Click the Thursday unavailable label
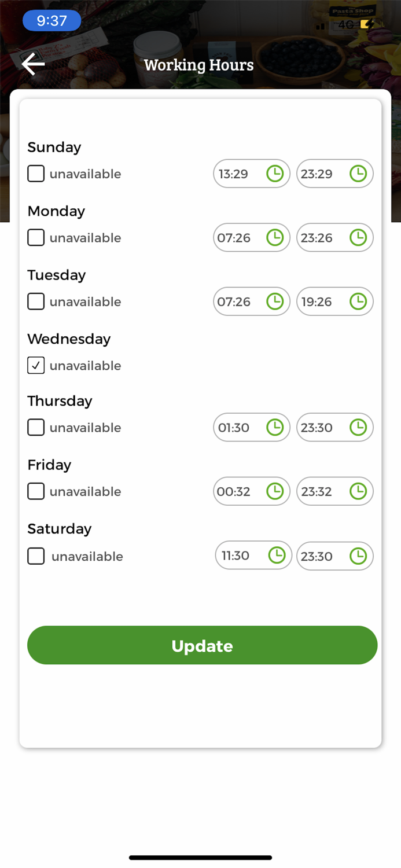This screenshot has height=868, width=401. point(85,428)
